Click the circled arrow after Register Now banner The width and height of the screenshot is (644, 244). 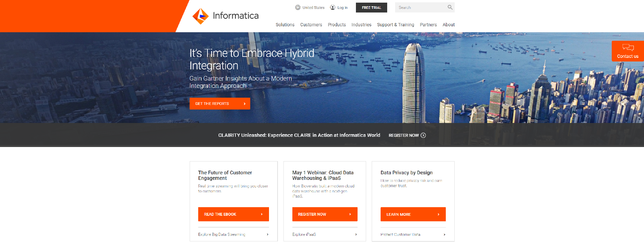423,135
